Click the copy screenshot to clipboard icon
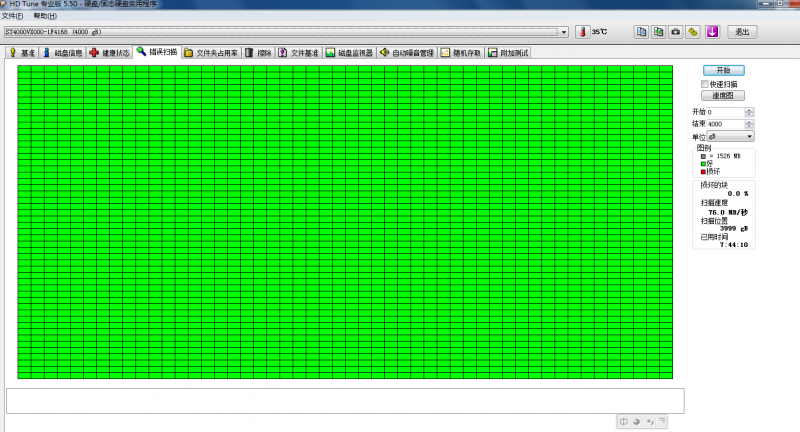Viewport: 800px width, 432px height. [x=659, y=32]
